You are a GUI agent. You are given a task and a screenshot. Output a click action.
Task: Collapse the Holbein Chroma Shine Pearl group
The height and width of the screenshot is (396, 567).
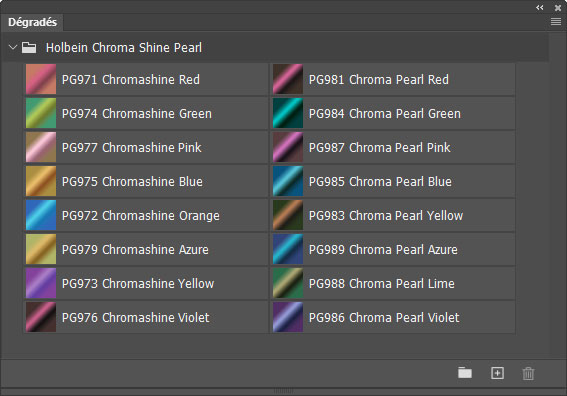[x=13, y=47]
